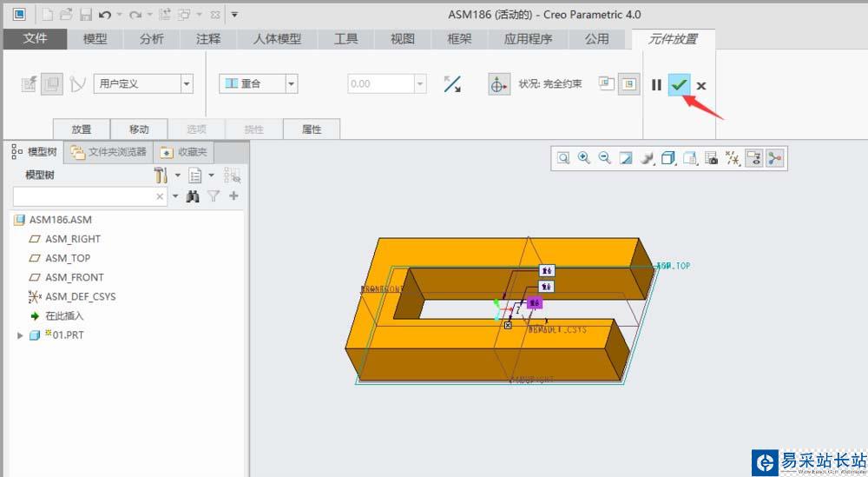
Task: Toggle interface placement icon
Action: pyautogui.click(x=29, y=84)
